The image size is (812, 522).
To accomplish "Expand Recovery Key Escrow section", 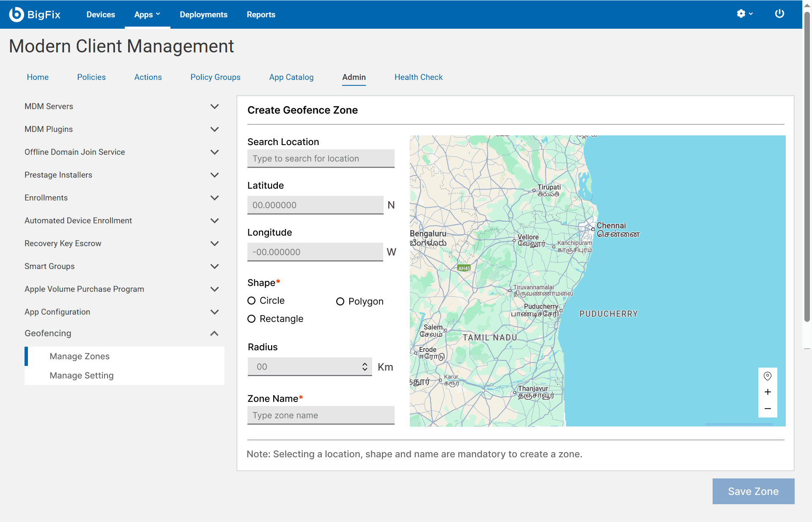I will point(214,243).
